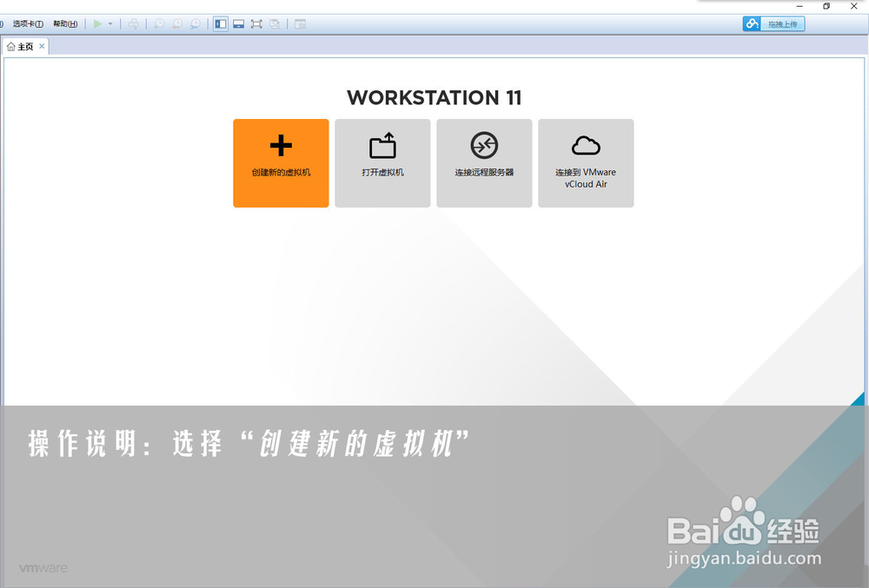
Task: Click the 创建新的虚拟机 tile
Action: point(281,163)
